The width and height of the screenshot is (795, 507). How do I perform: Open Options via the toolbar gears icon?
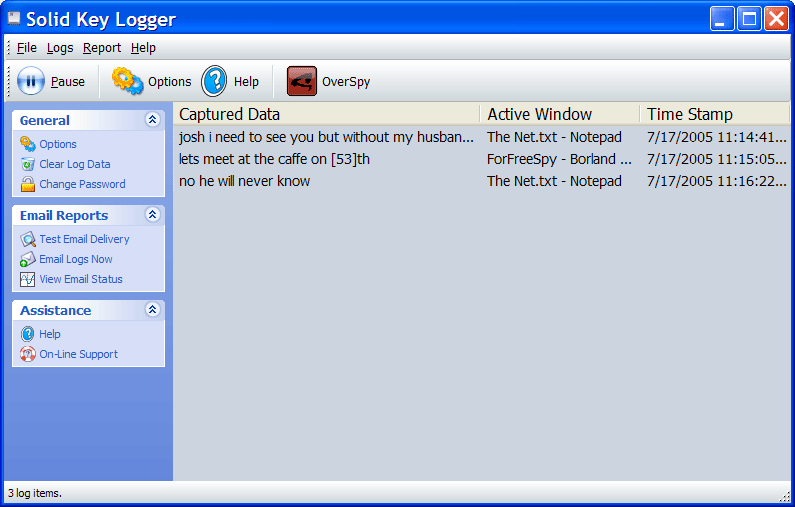pos(128,81)
